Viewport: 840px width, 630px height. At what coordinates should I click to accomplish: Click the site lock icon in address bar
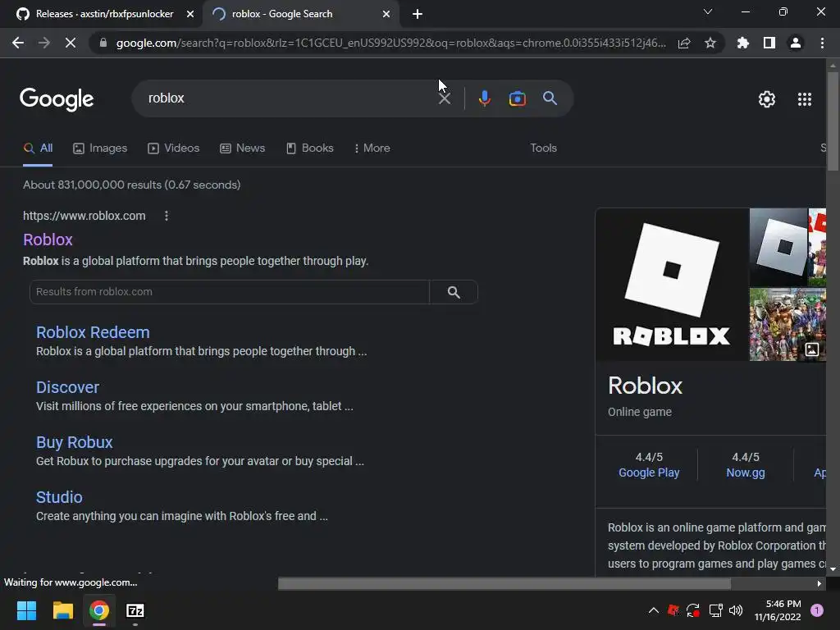(103, 43)
